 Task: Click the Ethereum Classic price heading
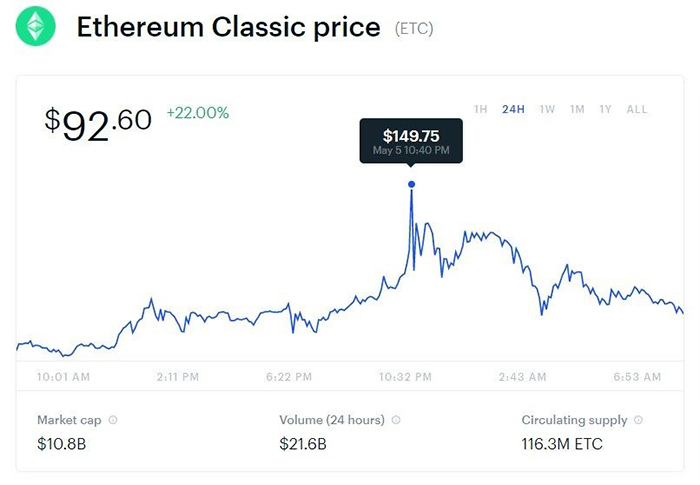tap(228, 27)
